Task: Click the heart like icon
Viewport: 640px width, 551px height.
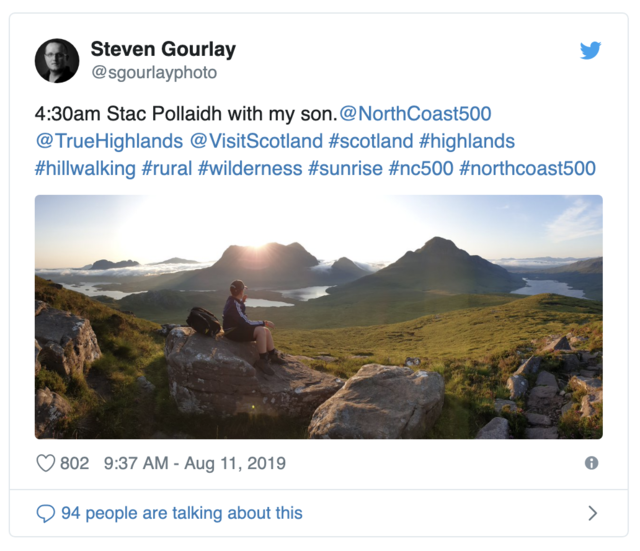Action: coord(45,463)
